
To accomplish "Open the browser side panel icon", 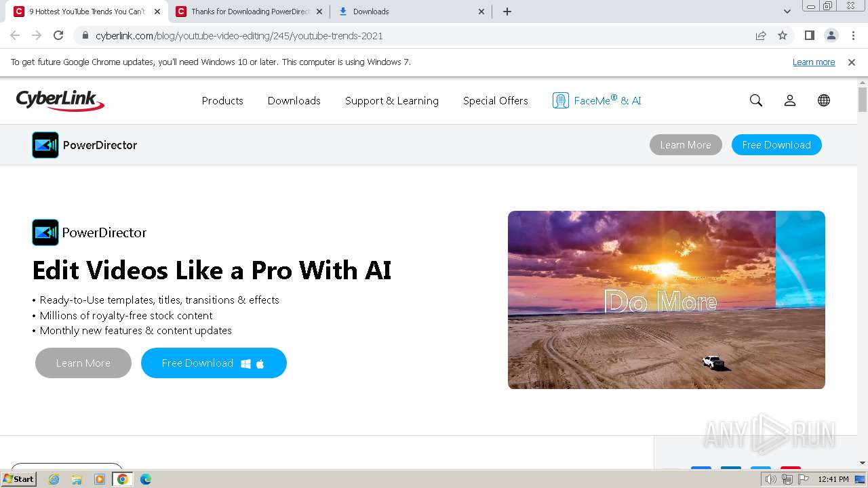I will 809,35.
